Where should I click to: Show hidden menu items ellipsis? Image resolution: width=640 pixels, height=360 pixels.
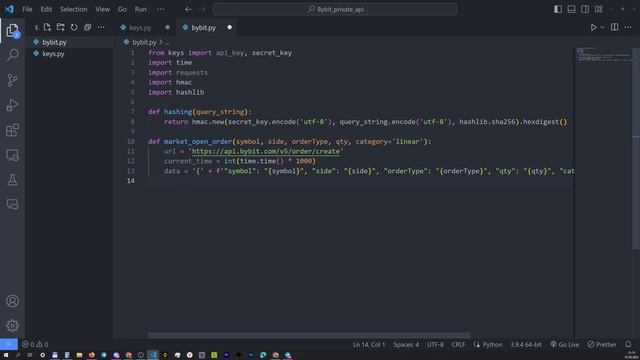coord(161,9)
